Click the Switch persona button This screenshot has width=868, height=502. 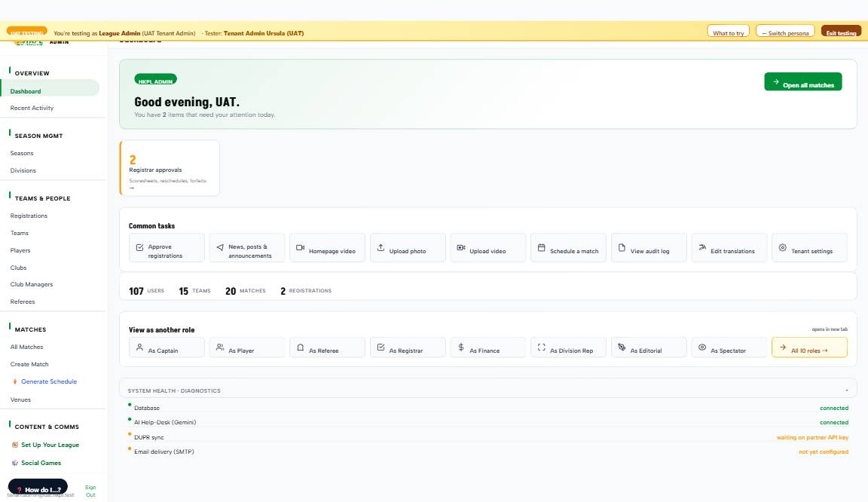click(x=785, y=32)
